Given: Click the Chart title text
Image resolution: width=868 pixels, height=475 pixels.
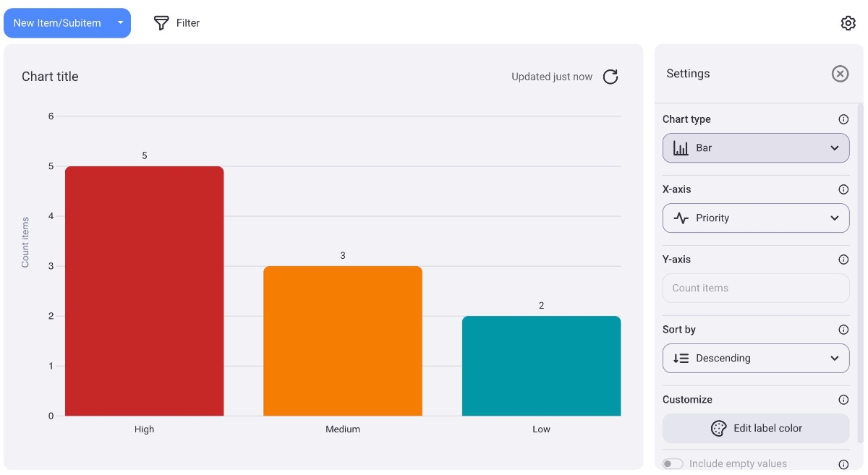Looking at the screenshot, I should pyautogui.click(x=50, y=77).
